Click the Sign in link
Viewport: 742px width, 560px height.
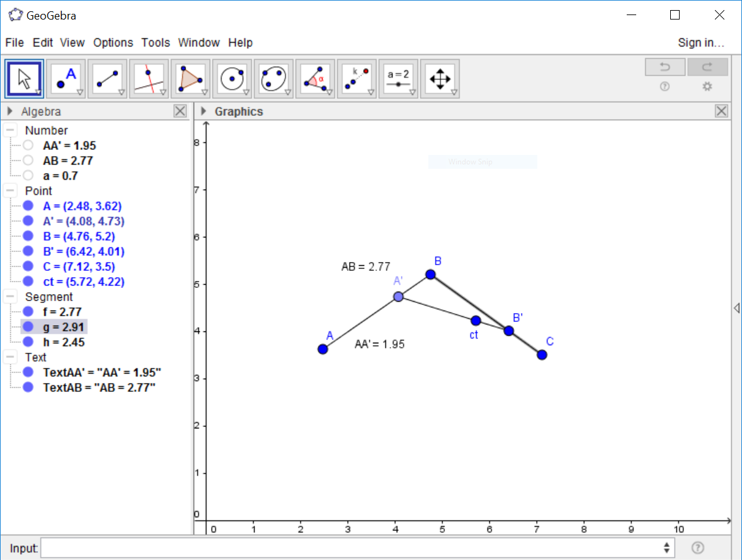(x=700, y=43)
